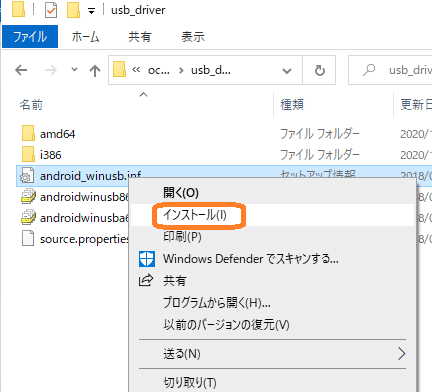Click the new folder icon in title bar
Viewport: 432px width, 392px height.
(73, 10)
